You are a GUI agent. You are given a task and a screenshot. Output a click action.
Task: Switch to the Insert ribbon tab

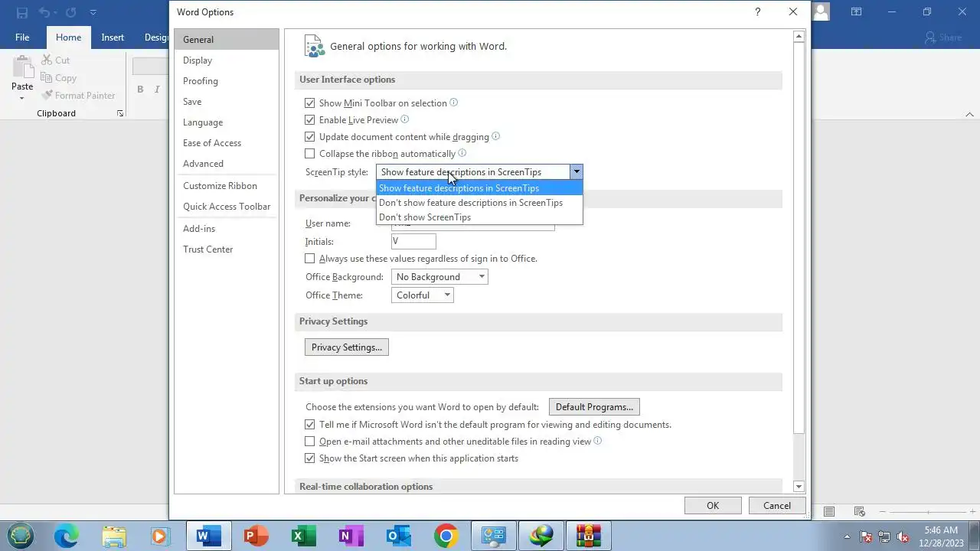pos(113,37)
